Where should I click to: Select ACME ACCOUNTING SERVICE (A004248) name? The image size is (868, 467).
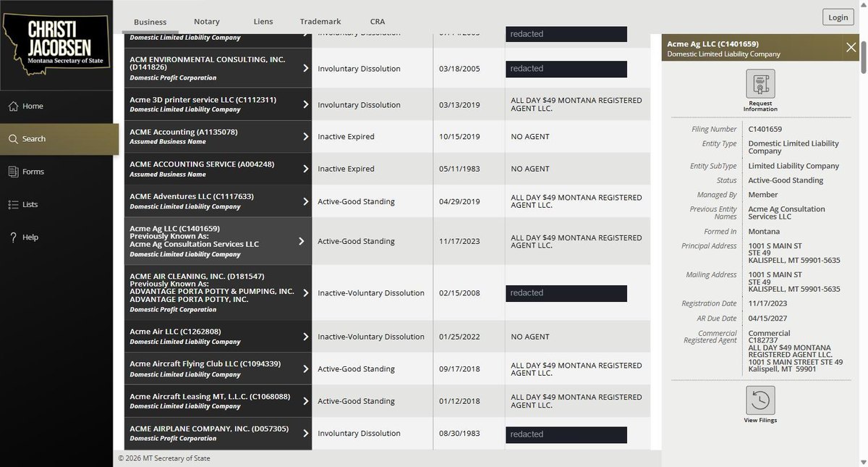(x=202, y=164)
